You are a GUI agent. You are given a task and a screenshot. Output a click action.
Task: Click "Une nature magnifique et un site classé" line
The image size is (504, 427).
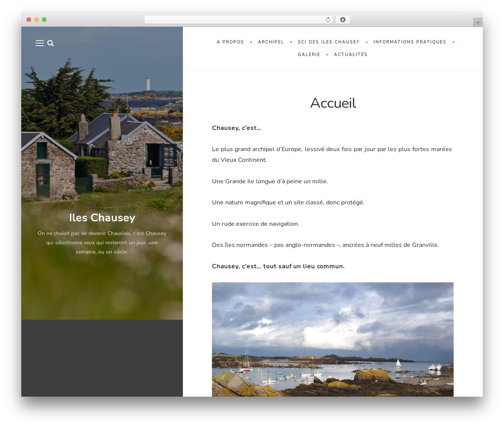coord(288,202)
